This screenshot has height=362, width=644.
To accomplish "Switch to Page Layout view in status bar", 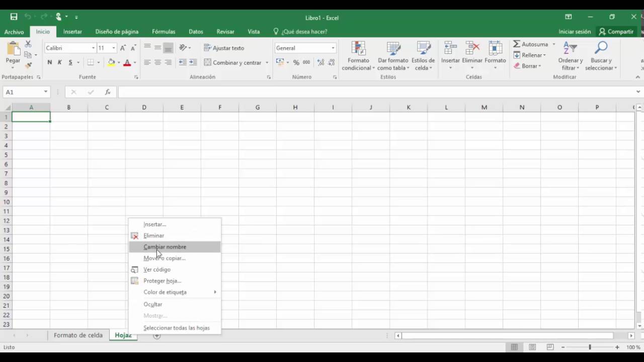I will pos(532,347).
